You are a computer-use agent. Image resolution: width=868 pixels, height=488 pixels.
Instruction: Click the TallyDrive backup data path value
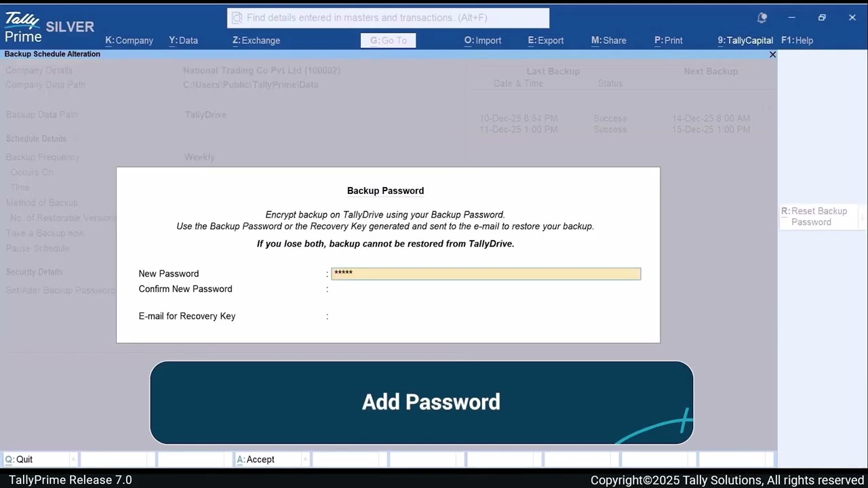pos(205,115)
